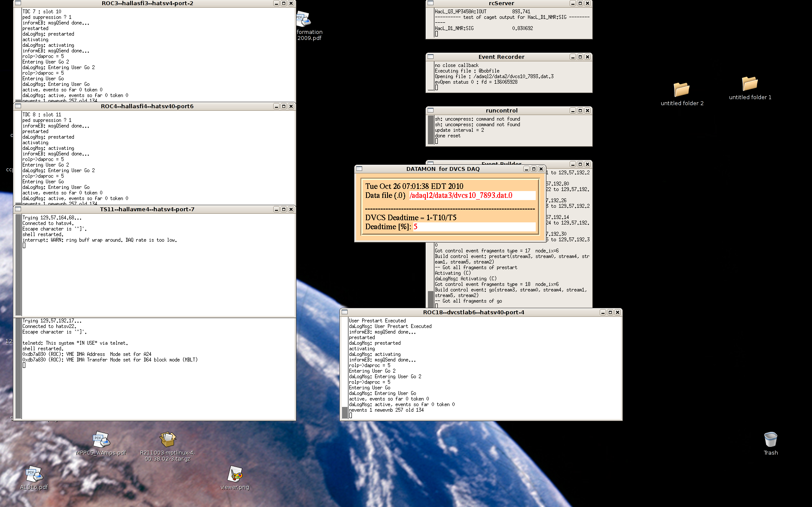This screenshot has height=507, width=812.
Task: Click the 'HacL_Q3_HP3458A:IOUT' line in rcServer
Action: click(482, 12)
